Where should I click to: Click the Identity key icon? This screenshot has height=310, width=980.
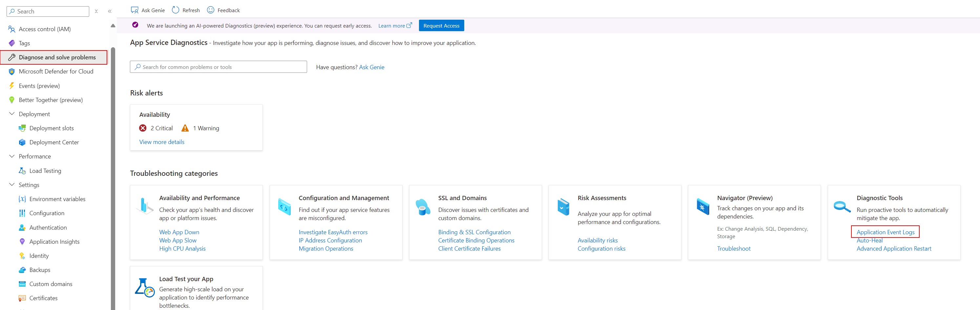pyautogui.click(x=22, y=256)
